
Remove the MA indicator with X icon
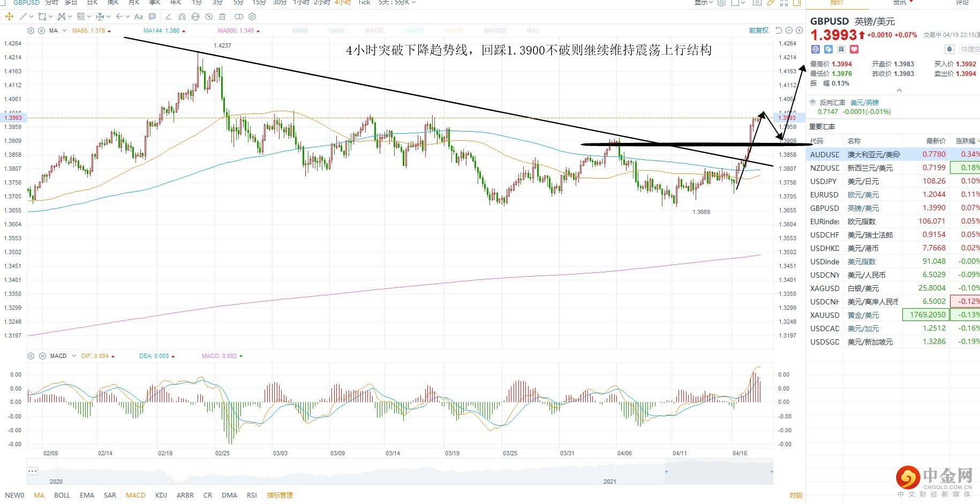coord(42,30)
